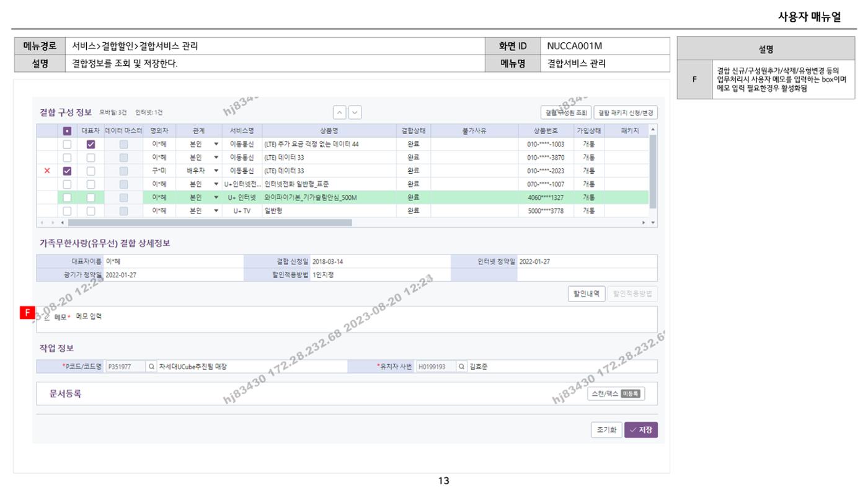Viewport: 868px width, 489px height.
Task: Check 대표자 box for 010-****-3870 row
Action: click(91, 158)
